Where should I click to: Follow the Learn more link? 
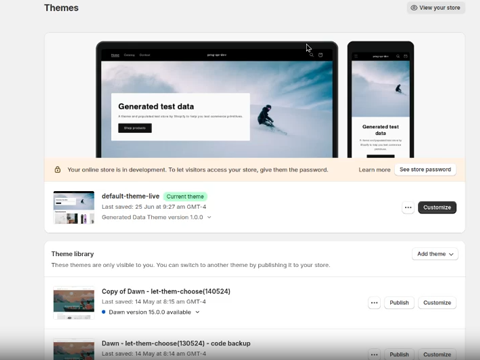click(x=374, y=170)
